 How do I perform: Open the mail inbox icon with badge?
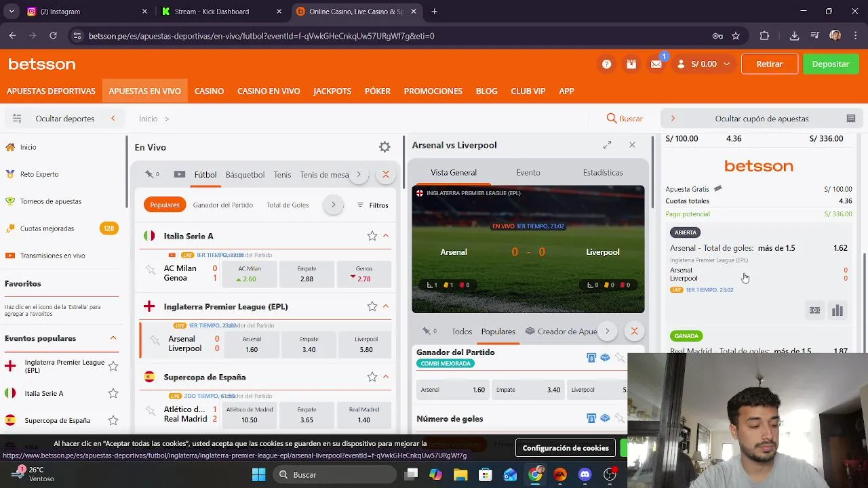656,64
